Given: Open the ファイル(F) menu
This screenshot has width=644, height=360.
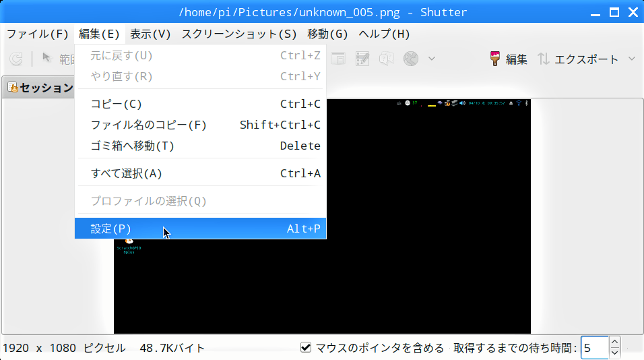Looking at the screenshot, I should point(37,34).
